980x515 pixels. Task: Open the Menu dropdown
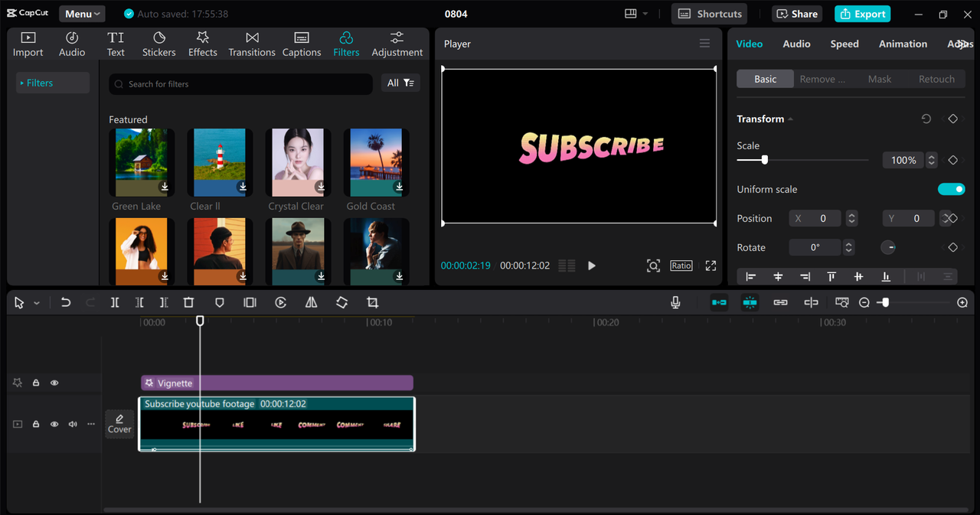(x=82, y=14)
